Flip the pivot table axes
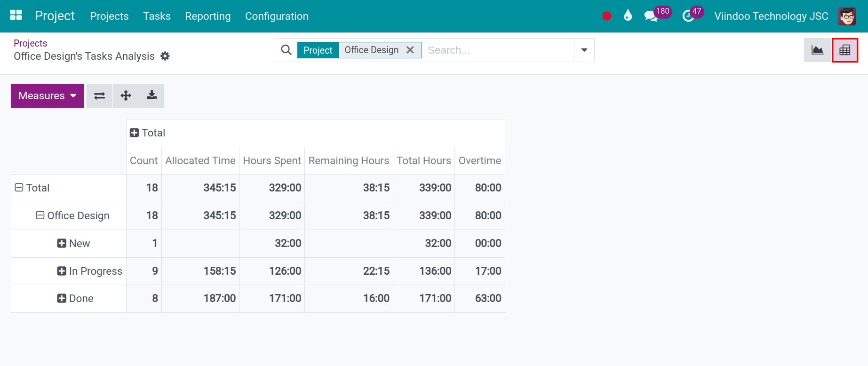Viewport: 868px width, 366px height. click(x=99, y=96)
